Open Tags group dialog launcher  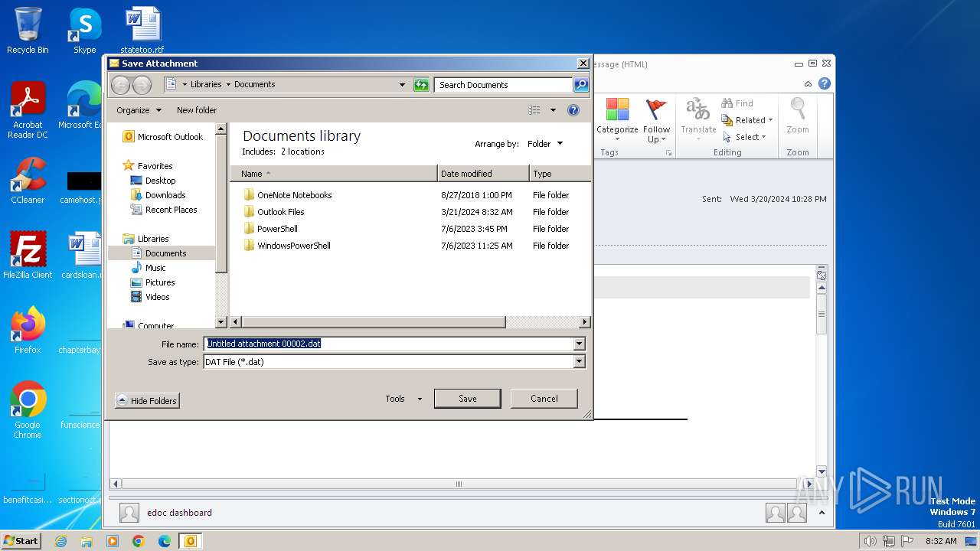(668, 153)
